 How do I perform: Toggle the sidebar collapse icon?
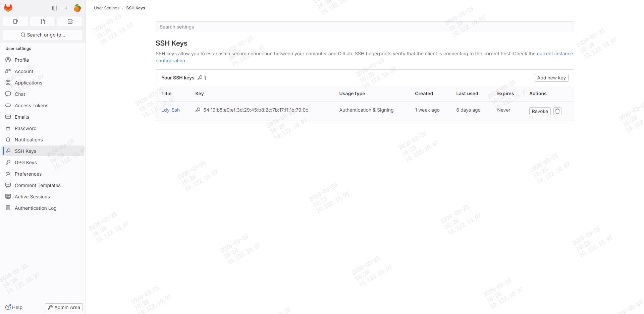(55, 8)
